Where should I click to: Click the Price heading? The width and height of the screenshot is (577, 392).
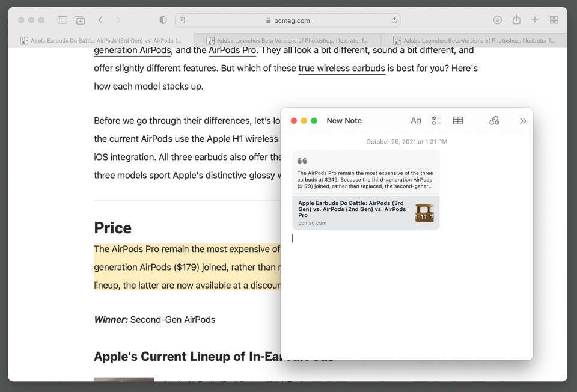click(112, 228)
